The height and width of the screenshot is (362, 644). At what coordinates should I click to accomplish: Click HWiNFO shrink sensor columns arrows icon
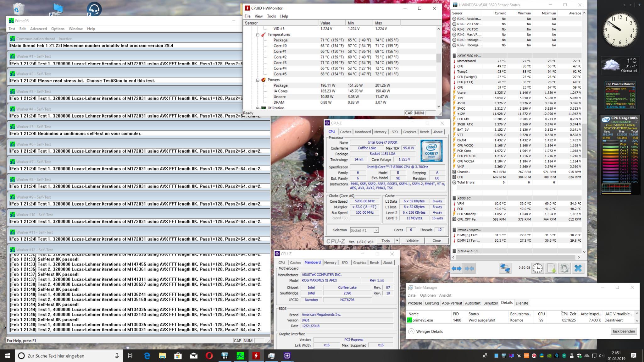(x=469, y=268)
